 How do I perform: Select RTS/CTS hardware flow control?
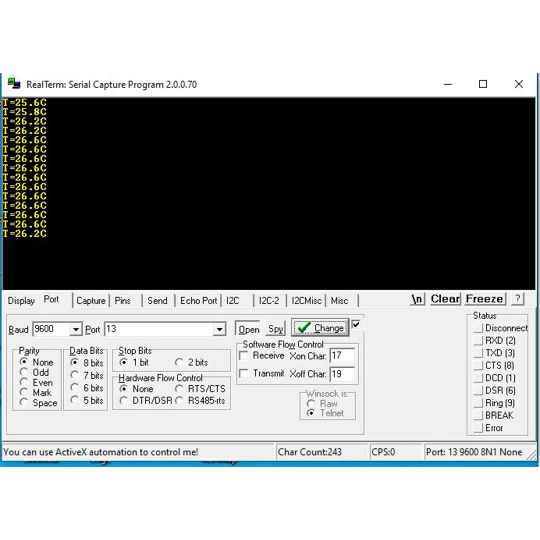(200, 389)
